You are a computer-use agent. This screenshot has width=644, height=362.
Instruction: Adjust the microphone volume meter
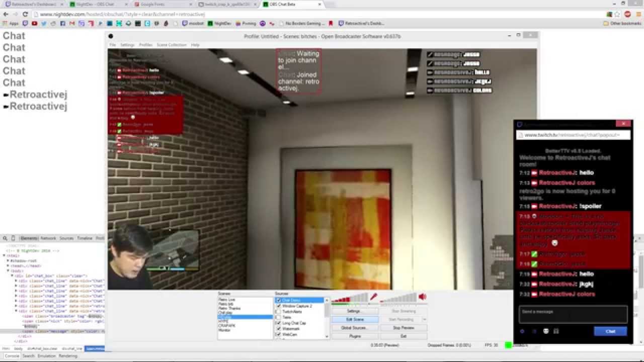pyautogui.click(x=350, y=298)
